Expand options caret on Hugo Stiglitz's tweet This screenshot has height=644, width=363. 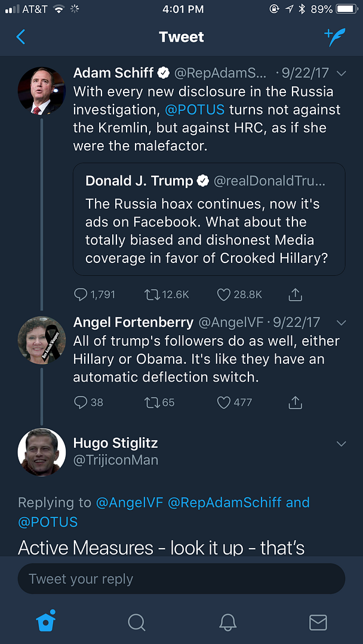[x=342, y=444]
